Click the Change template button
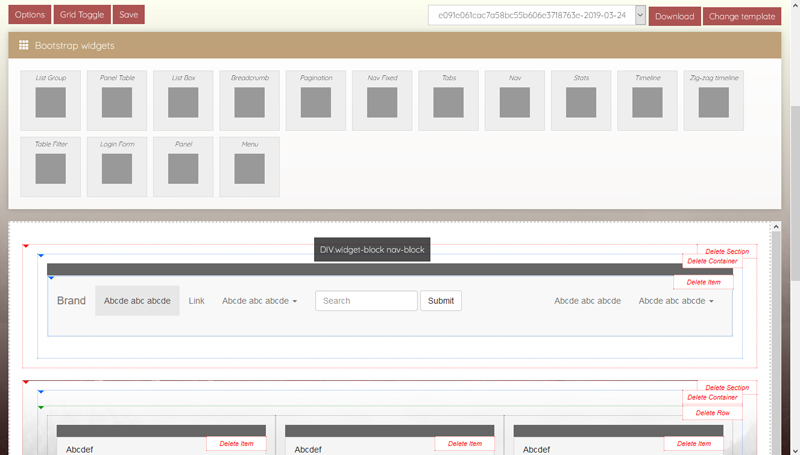Viewport: 800px width, 455px height. 741,16
